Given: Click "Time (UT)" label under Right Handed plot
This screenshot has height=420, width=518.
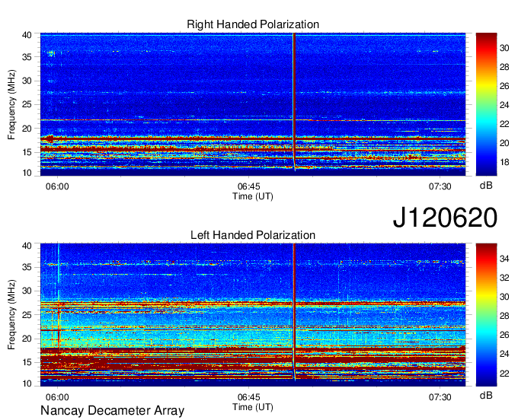Looking at the screenshot, I should 253,196.
